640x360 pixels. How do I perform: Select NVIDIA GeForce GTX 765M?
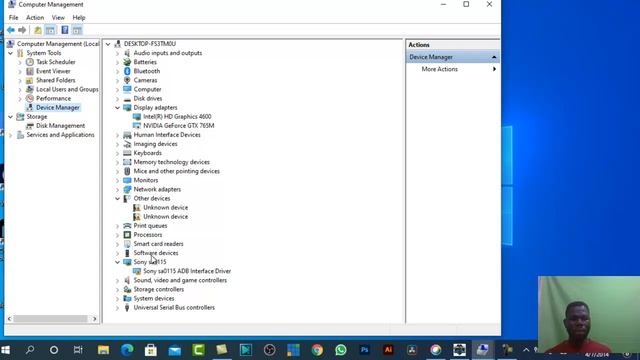[x=179, y=126]
